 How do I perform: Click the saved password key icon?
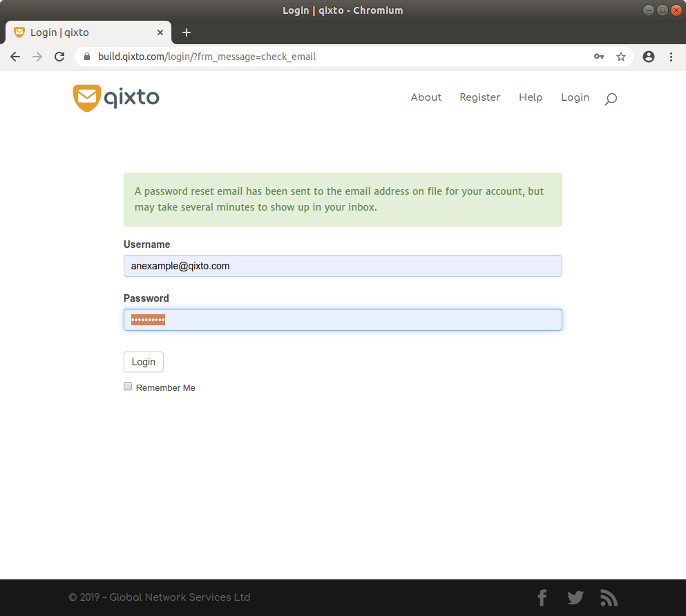[x=599, y=57]
